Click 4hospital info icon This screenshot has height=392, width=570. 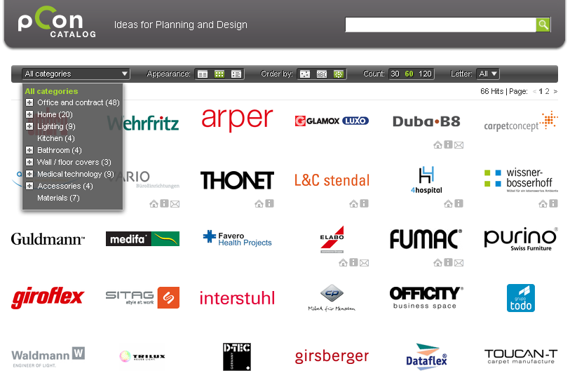459,203
